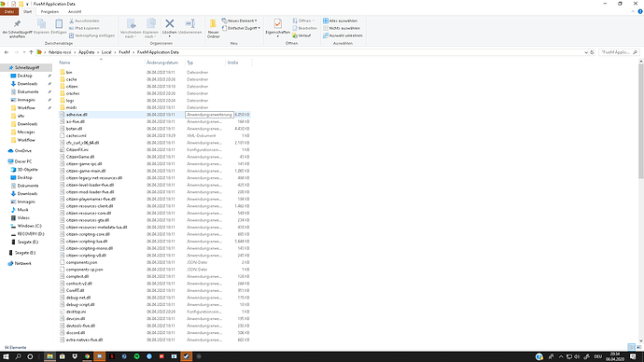This screenshot has width=644, height=362.
Task: Select Alles auswählen in ribbon
Action: click(340, 21)
